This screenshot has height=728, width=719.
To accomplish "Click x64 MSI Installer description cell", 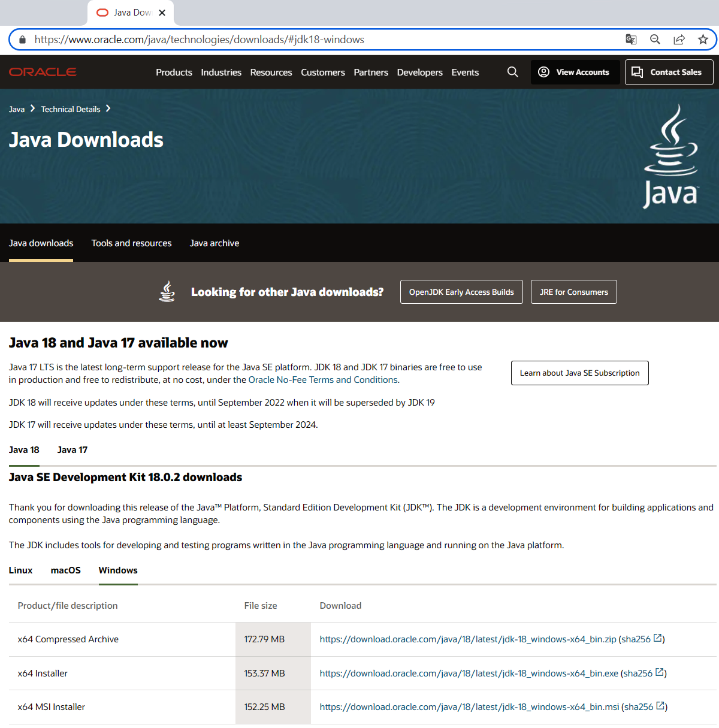I will tap(122, 707).
